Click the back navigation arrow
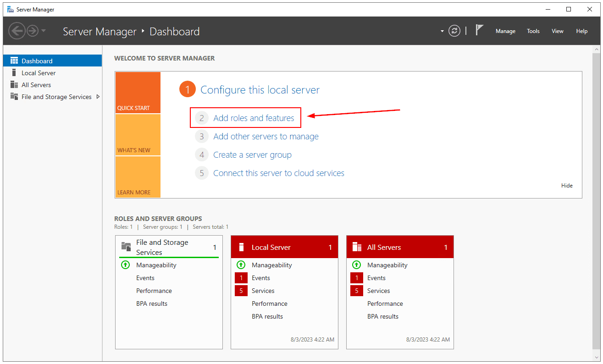Screen dimensions: 603x364 (17, 31)
